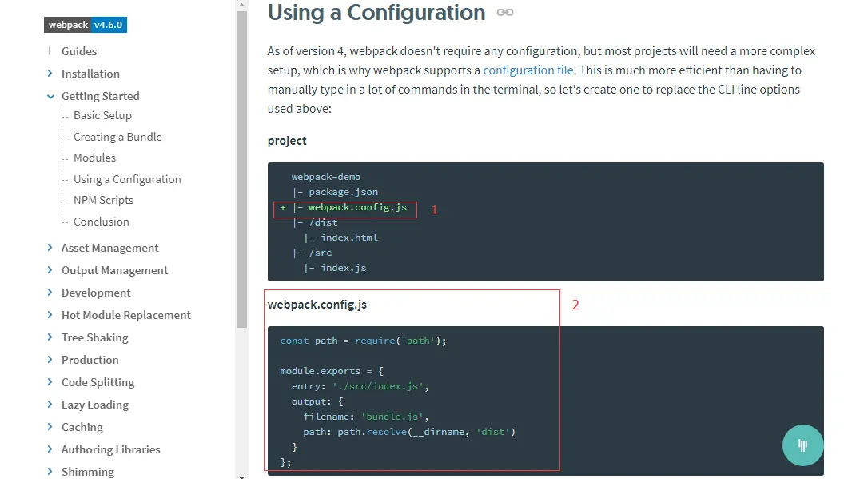Expand the Lazy Loading chevron
Viewport: 868px width, 479px height.
tap(50, 405)
